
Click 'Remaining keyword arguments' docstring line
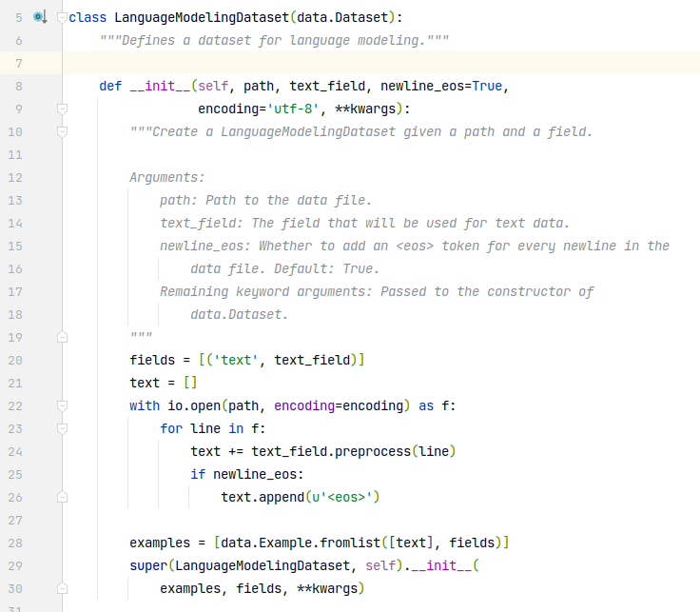tap(377, 291)
